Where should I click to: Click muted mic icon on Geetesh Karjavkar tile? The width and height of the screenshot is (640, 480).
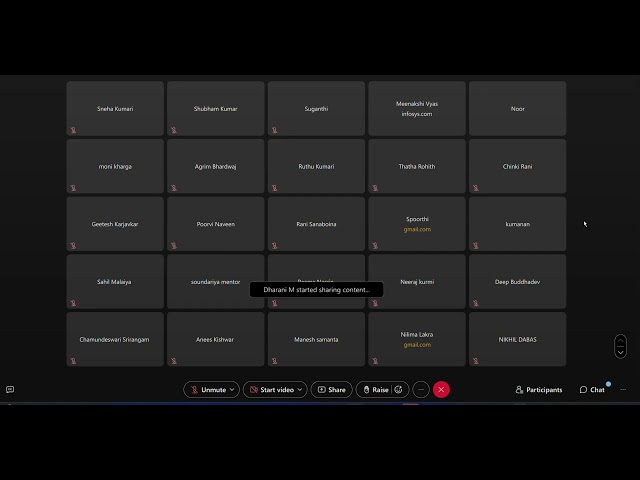(73, 246)
